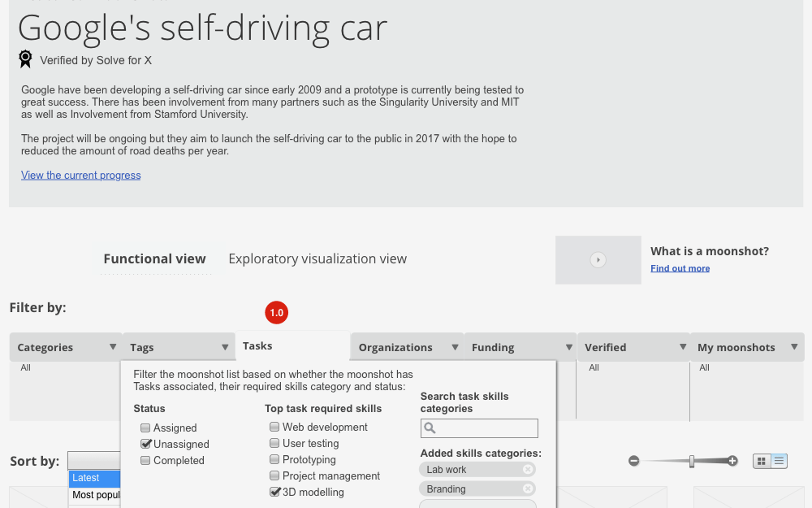Uncheck the Unassigned status checkbox

point(145,444)
